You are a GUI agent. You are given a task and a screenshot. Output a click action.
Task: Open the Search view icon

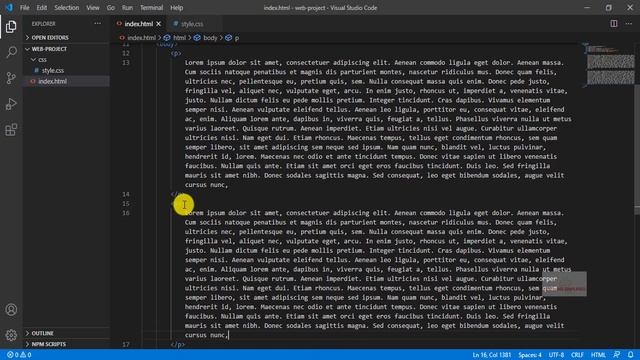coord(11,52)
